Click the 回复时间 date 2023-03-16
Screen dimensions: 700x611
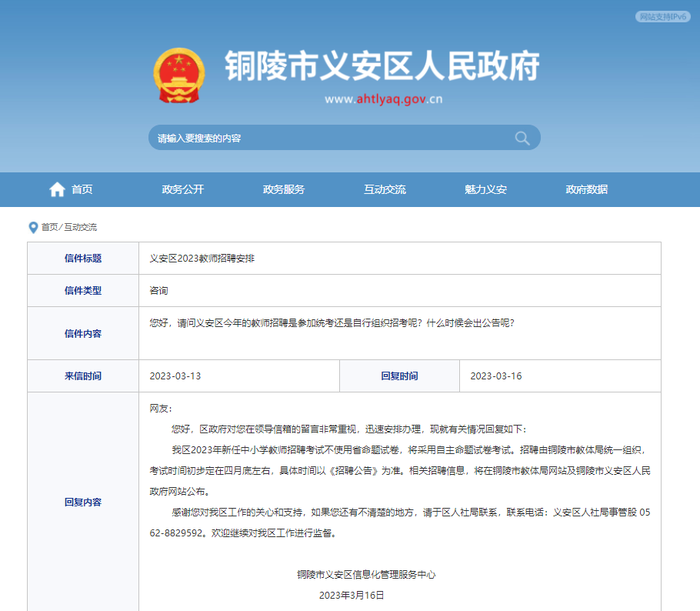point(495,376)
